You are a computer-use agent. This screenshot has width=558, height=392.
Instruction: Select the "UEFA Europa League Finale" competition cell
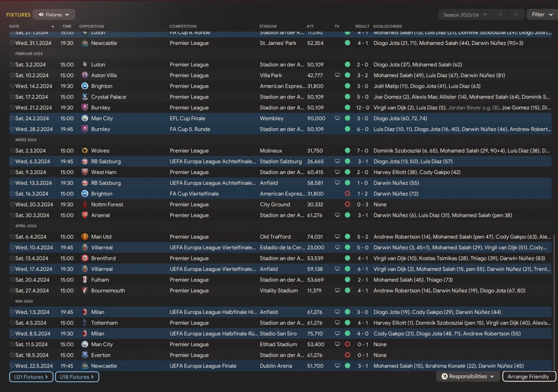[203, 366]
